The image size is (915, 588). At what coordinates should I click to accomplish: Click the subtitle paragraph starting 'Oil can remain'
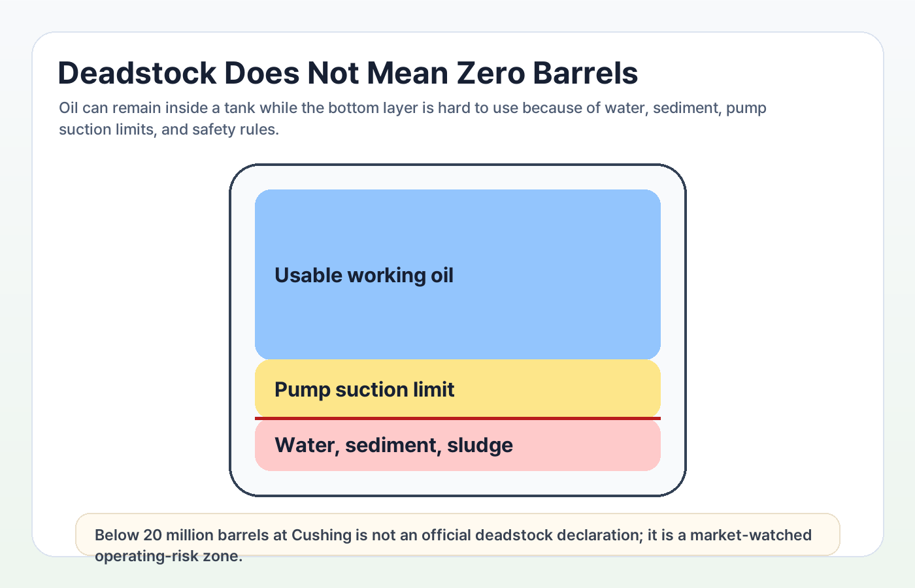click(x=412, y=118)
